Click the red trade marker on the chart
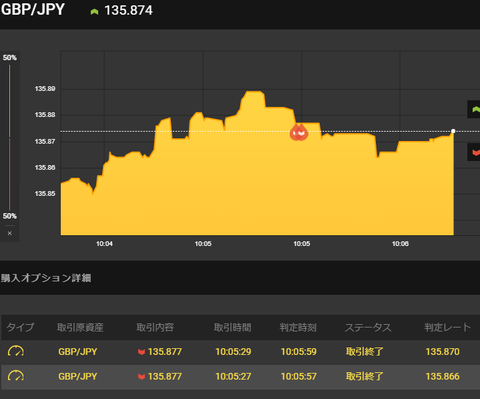 [299, 132]
